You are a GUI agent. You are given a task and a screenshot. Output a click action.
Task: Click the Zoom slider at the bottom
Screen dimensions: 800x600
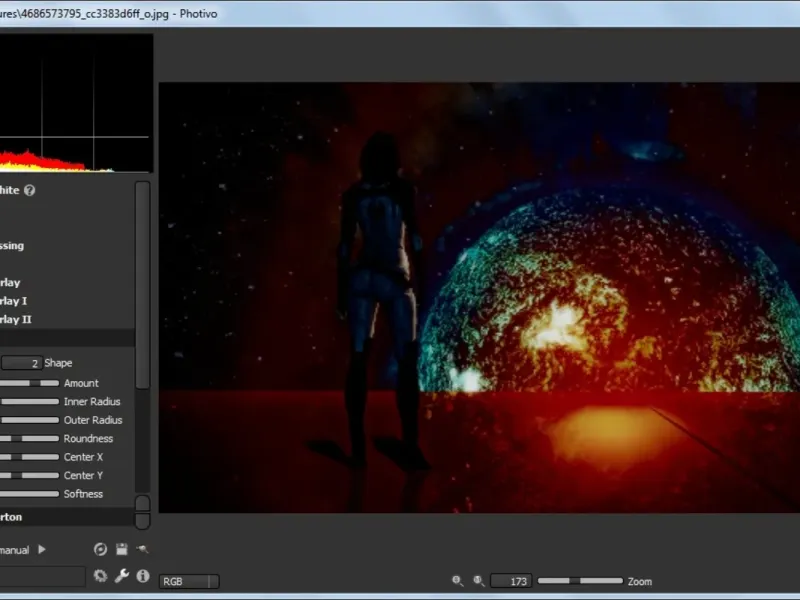coord(580,581)
